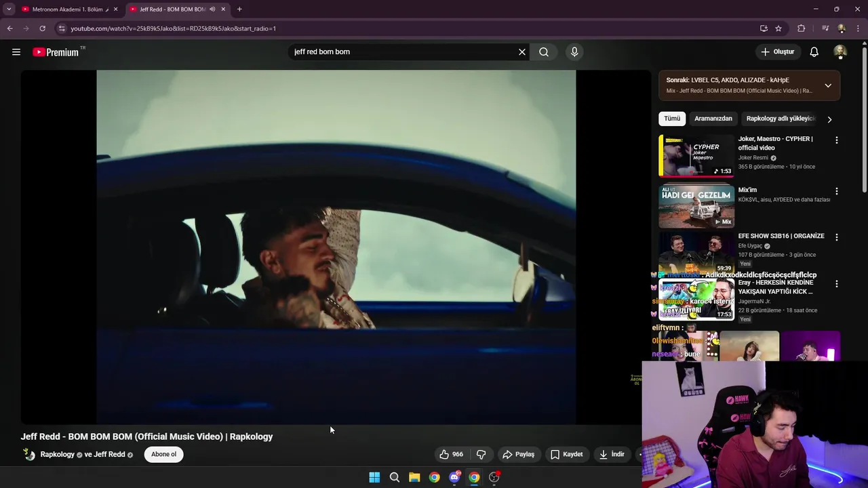This screenshot has width=868, height=488.
Task: Select the Tümü filter chip
Action: pos(672,119)
